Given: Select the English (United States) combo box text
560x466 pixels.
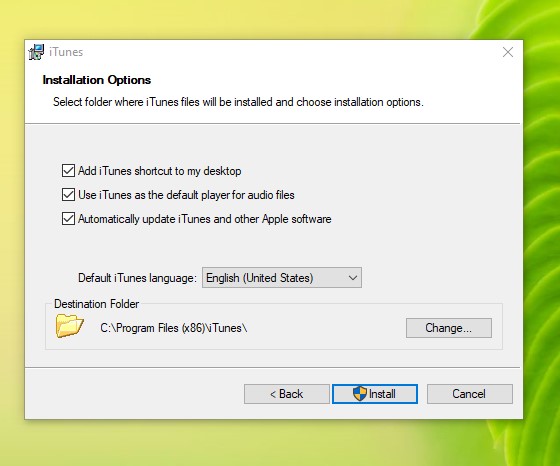Looking at the screenshot, I should point(260,278).
